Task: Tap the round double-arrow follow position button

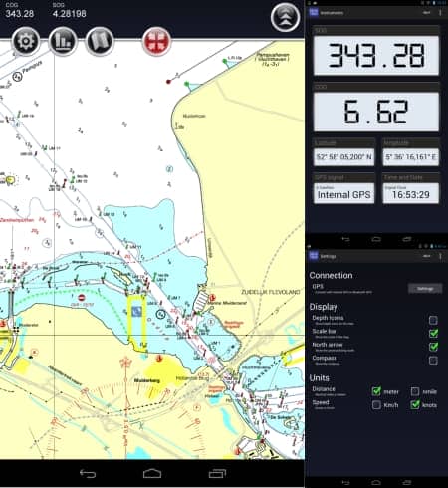Action: (x=285, y=17)
